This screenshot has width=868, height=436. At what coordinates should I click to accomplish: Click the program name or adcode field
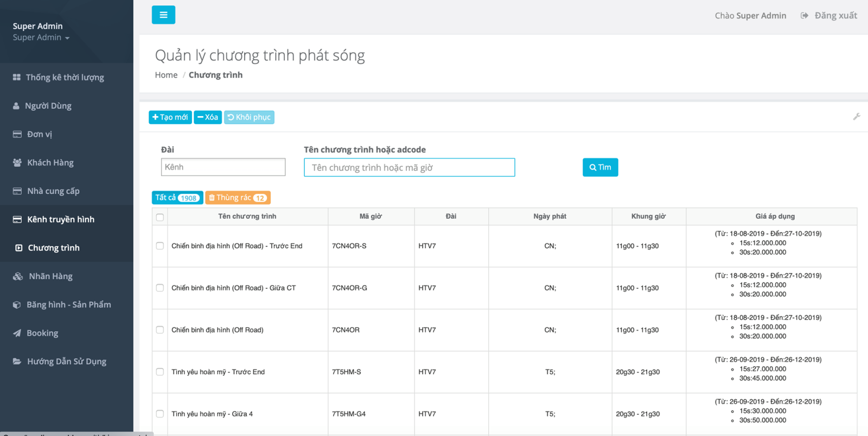(x=409, y=168)
